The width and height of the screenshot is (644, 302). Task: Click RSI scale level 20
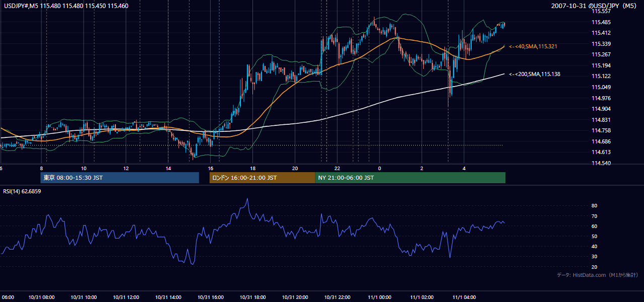tap(594, 267)
